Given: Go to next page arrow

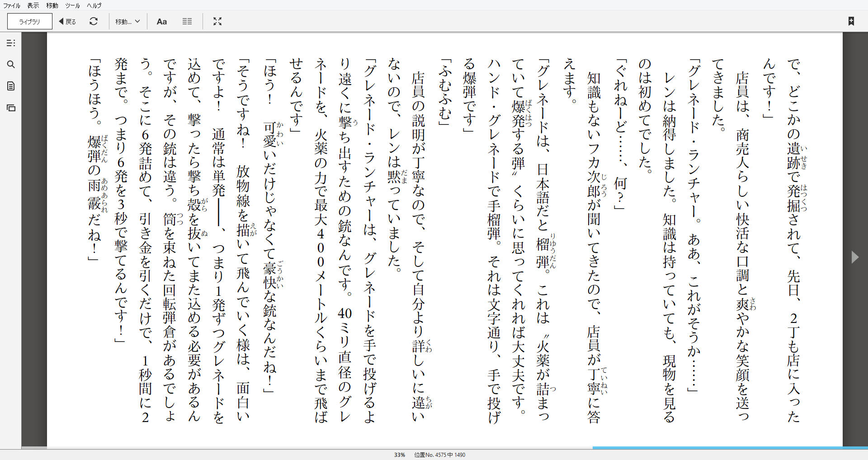Looking at the screenshot, I should [855, 257].
